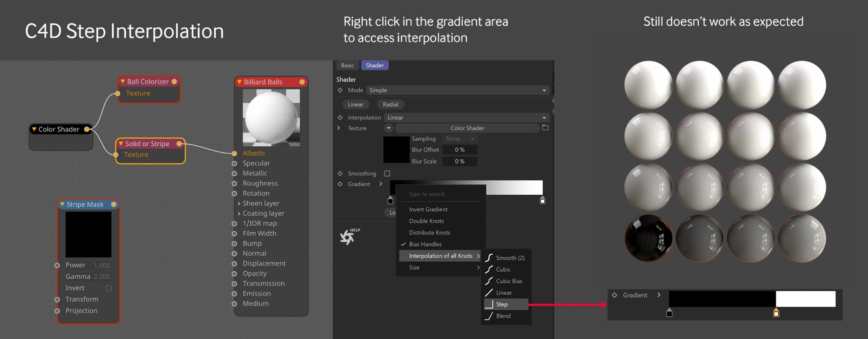This screenshot has height=339, width=868.
Task: Collapse the Stripe Mask node triangle
Action: click(62, 204)
